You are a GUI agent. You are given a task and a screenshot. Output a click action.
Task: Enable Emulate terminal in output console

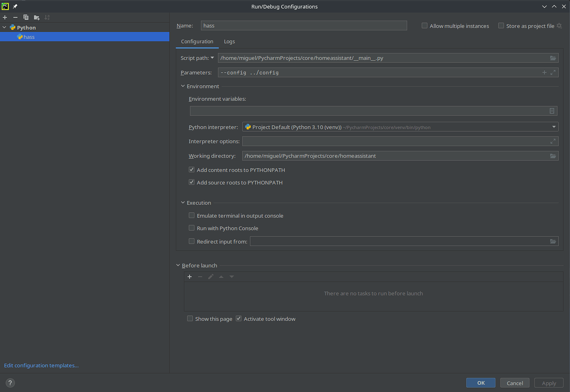191,215
